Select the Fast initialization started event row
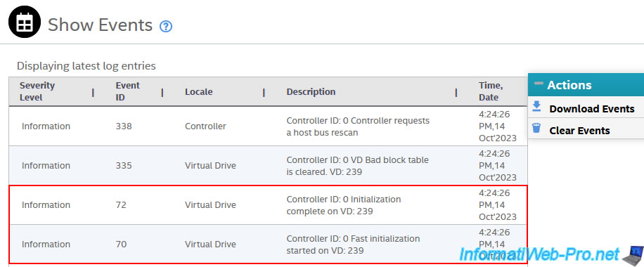 (x=268, y=244)
